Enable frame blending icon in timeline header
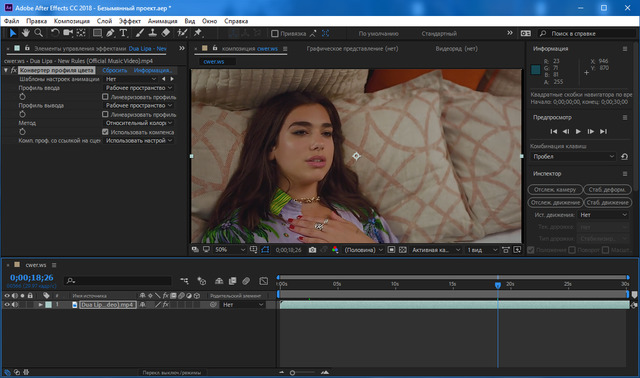640x378 pixels. coord(233,281)
